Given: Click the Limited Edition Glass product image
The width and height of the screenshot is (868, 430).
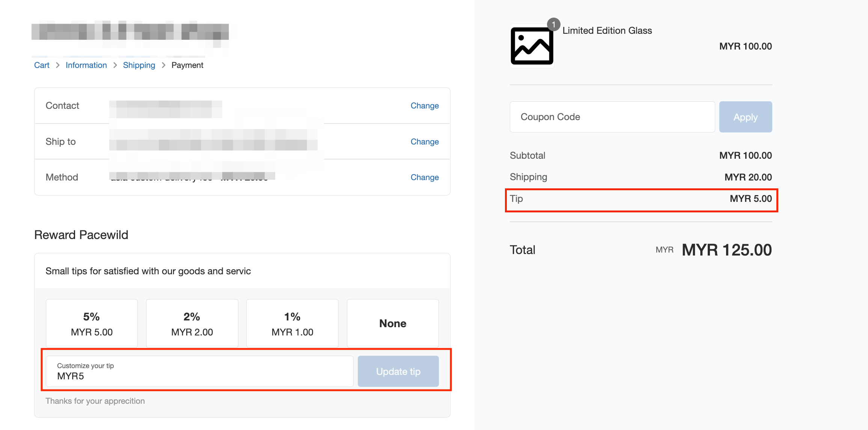Looking at the screenshot, I should 532,46.
